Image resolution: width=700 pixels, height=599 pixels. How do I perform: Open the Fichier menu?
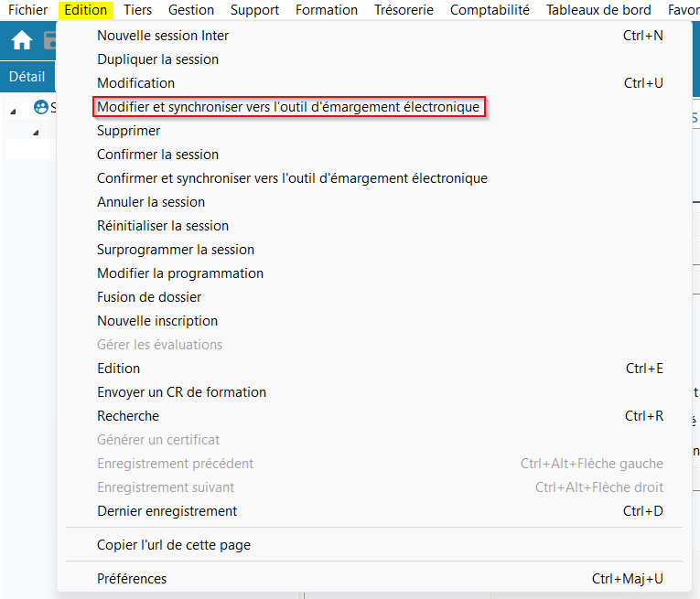tap(27, 10)
